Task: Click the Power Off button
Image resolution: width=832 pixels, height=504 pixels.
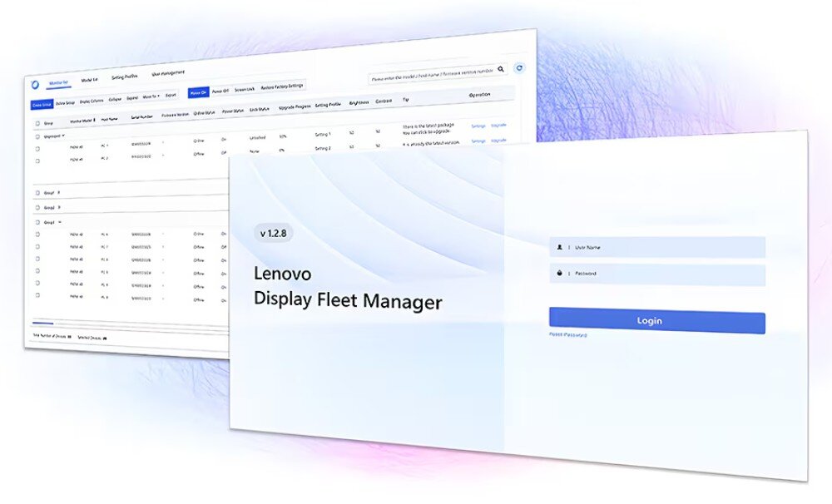Action: click(220, 91)
